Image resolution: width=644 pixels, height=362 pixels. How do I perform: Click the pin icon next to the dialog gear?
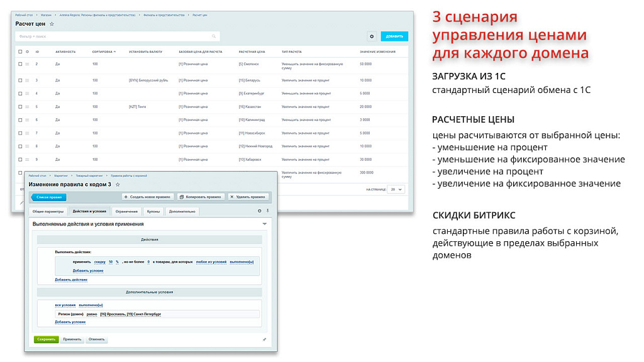pos(267,211)
